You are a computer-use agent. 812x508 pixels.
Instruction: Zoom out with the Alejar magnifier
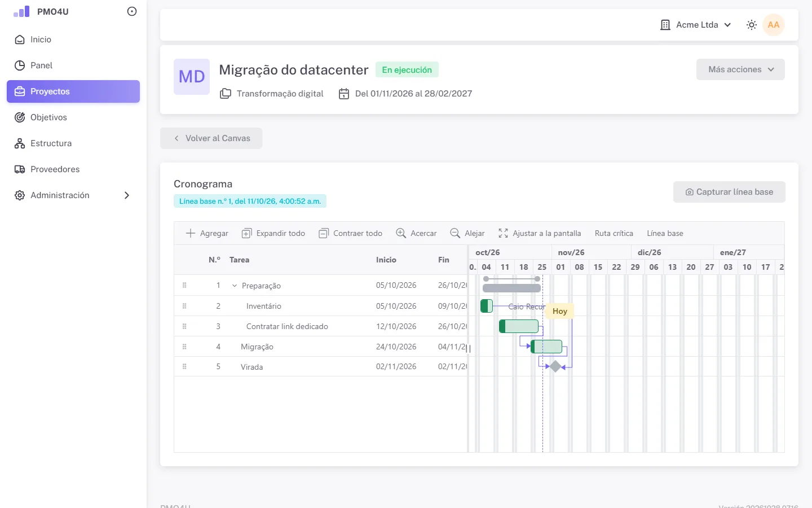pyautogui.click(x=455, y=233)
